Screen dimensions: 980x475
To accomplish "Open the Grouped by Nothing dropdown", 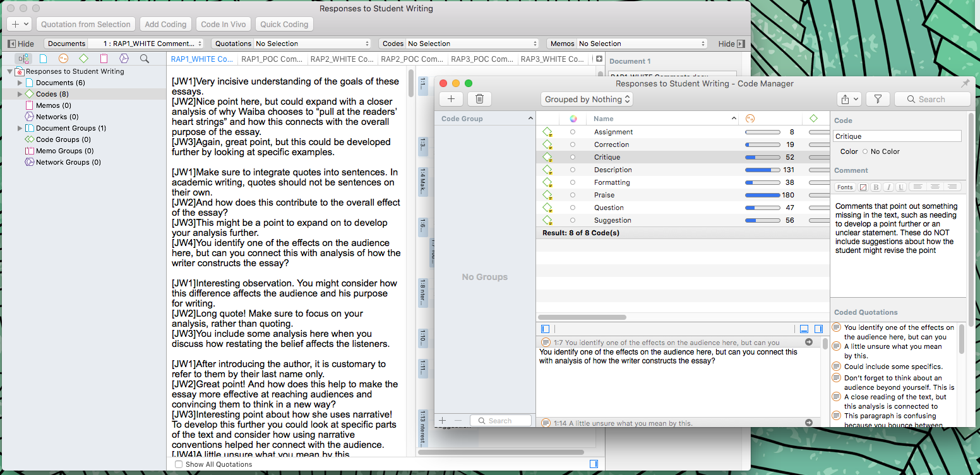I will pos(586,99).
